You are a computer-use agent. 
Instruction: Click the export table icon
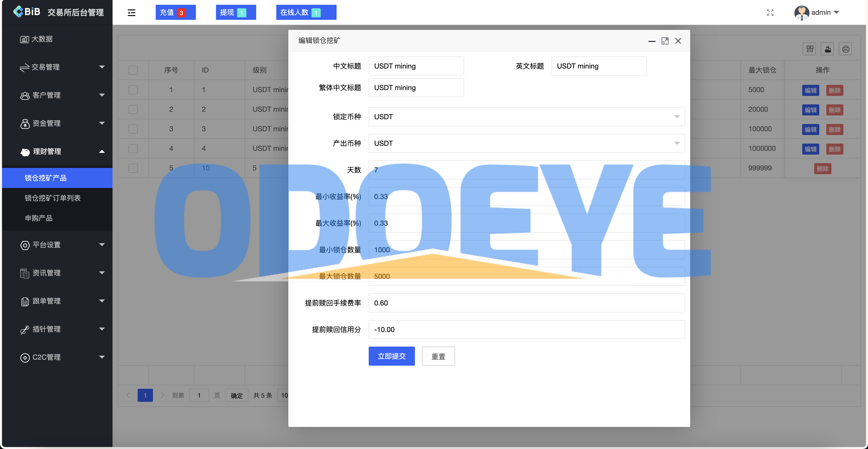coord(828,49)
